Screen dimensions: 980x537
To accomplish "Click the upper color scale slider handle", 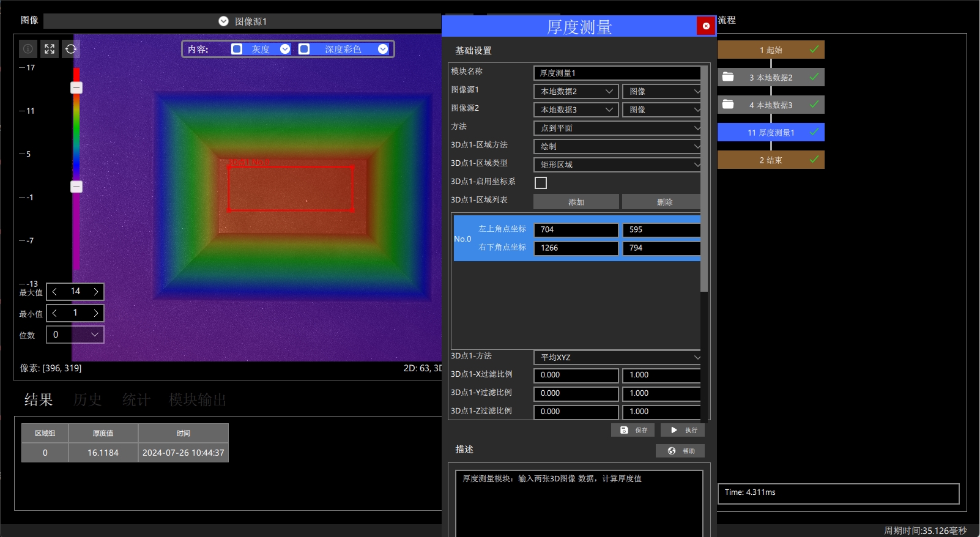I will click(x=76, y=88).
